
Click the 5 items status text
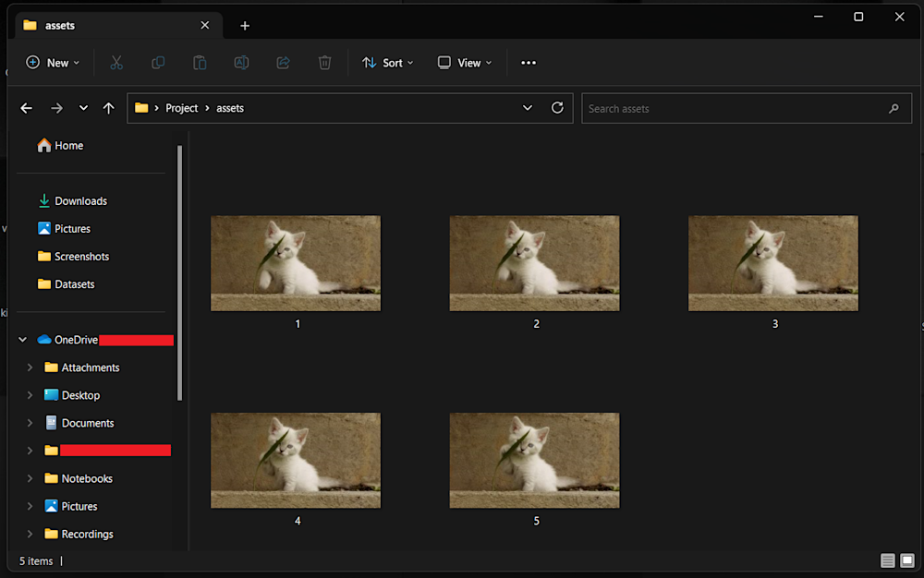click(36, 561)
